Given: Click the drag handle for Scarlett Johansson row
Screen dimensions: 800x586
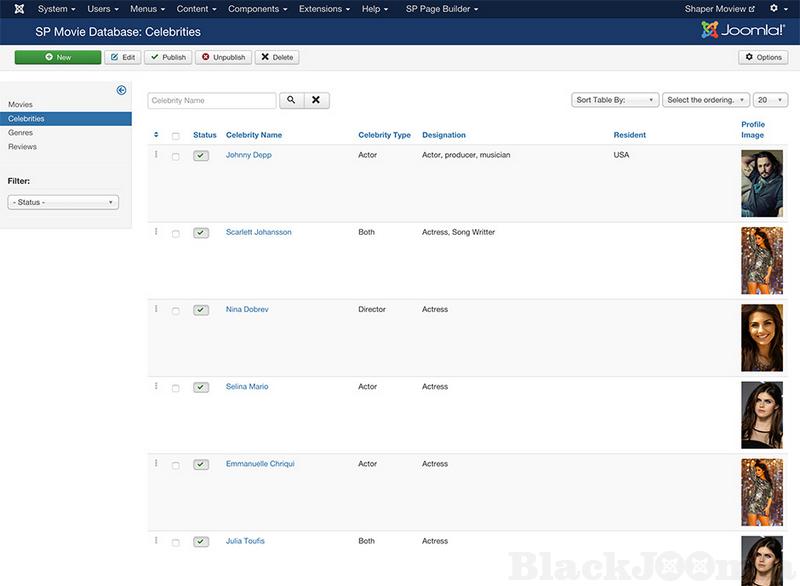Looking at the screenshot, I should (x=156, y=232).
